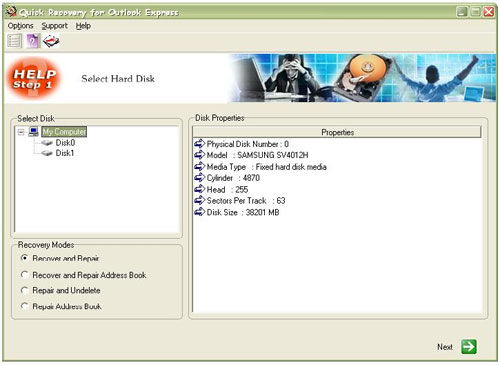Click the Disk1 drive icon
This screenshot has height=365, width=500.
[47, 153]
